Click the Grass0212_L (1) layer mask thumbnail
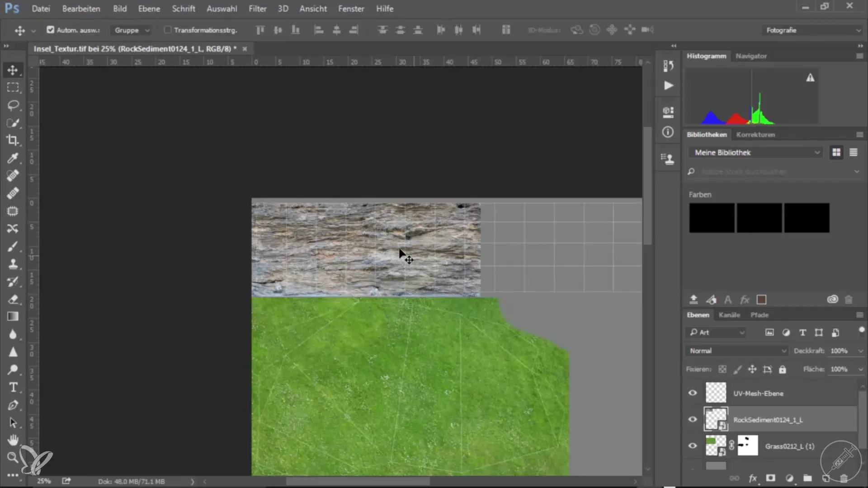 tap(748, 446)
